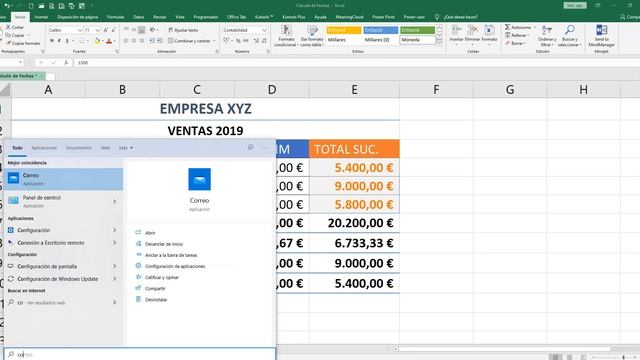Click the Moneda cell style
Image resolution: width=640 pixels, height=360 pixels.
tap(418, 40)
